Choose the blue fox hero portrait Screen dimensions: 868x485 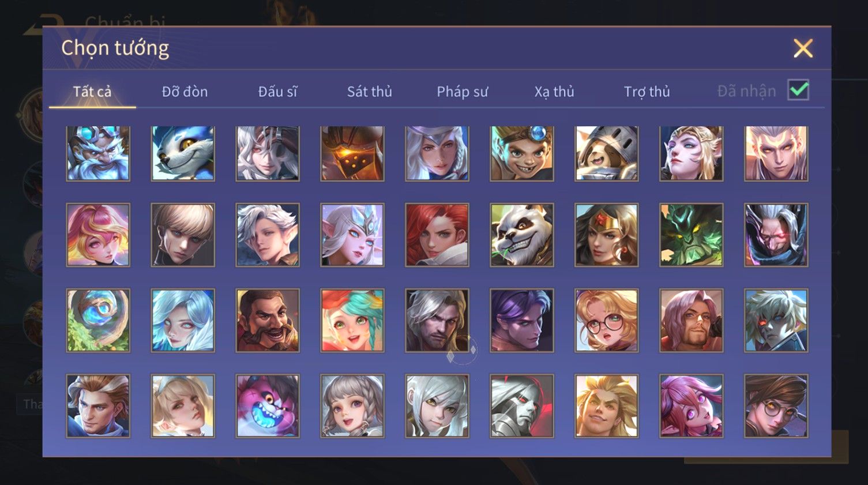tap(183, 153)
